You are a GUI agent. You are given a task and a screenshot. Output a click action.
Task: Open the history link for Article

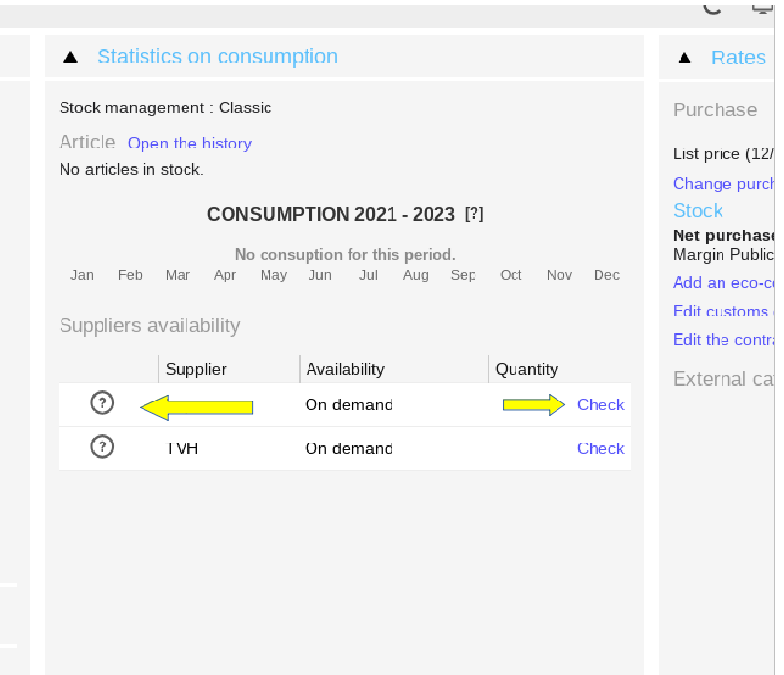coord(189,144)
